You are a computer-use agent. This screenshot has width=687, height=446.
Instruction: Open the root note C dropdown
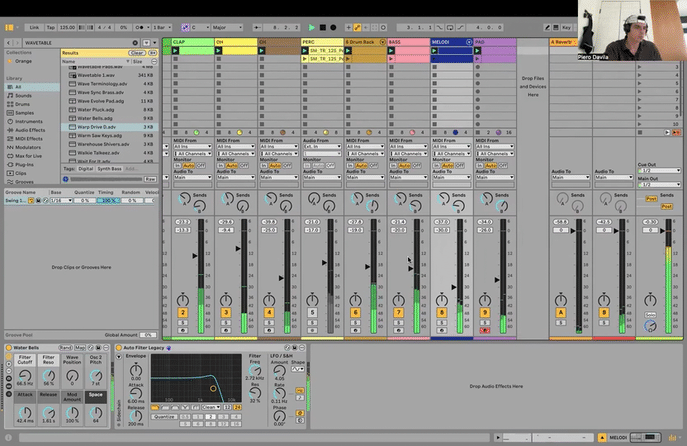pyautogui.click(x=201, y=27)
